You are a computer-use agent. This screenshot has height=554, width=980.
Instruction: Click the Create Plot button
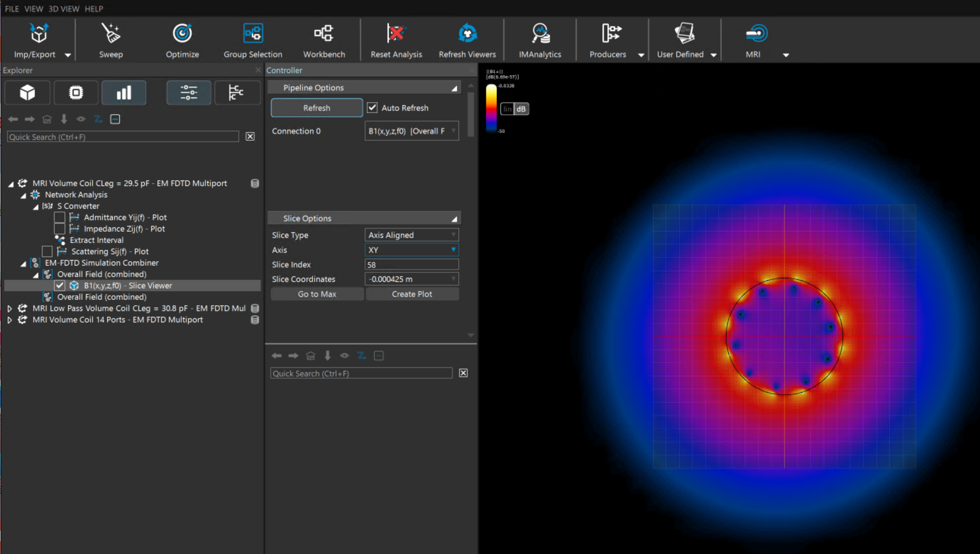tap(412, 294)
